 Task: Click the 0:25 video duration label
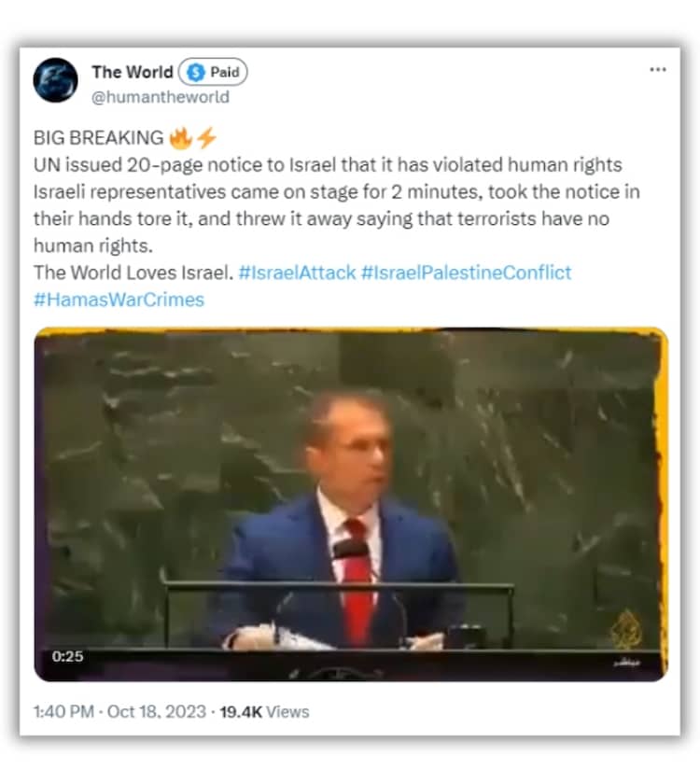(67, 656)
